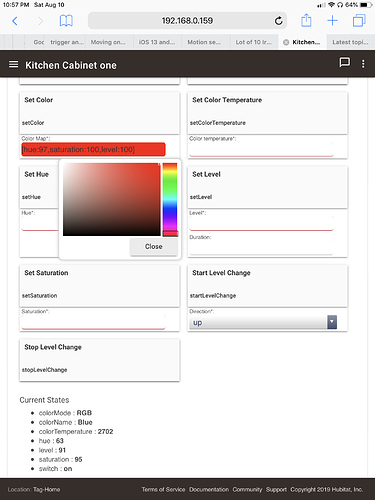Viewport: 375px width, 500px height.
Task: Pick a green hue on rainbow strip
Action: coord(170,187)
